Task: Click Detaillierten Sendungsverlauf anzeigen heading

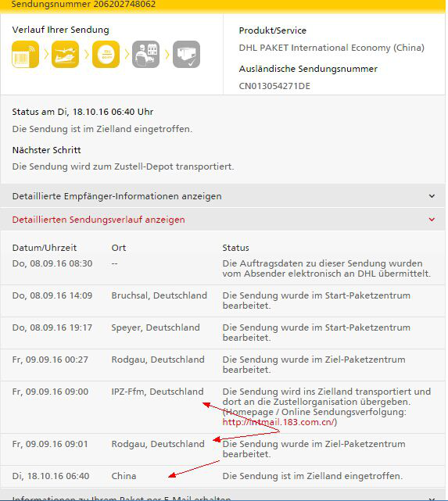Action: click(x=99, y=220)
